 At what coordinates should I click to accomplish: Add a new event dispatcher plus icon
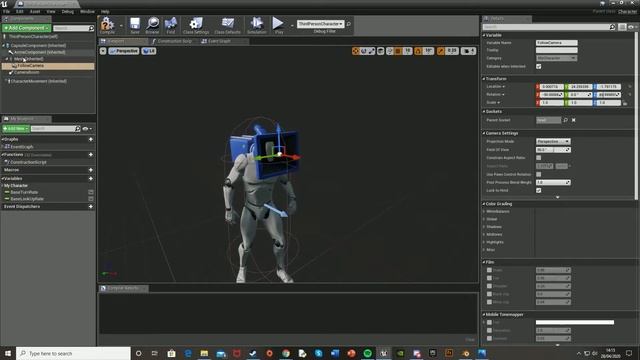click(91, 207)
